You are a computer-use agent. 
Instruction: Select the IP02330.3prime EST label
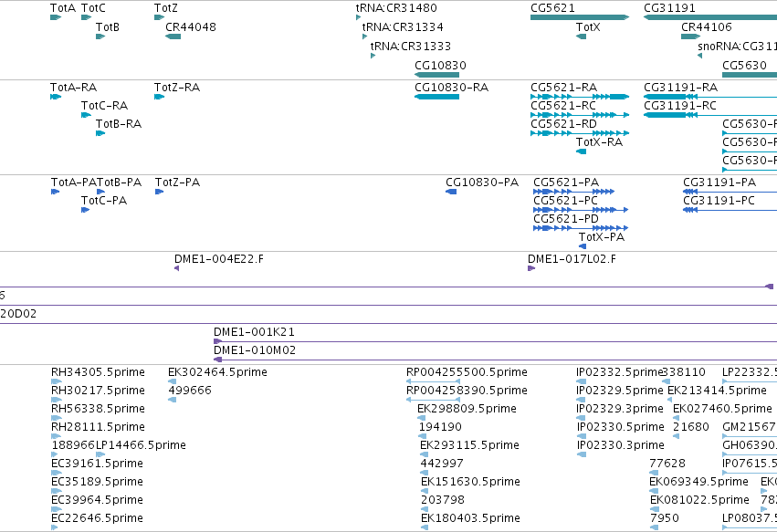coord(620,445)
